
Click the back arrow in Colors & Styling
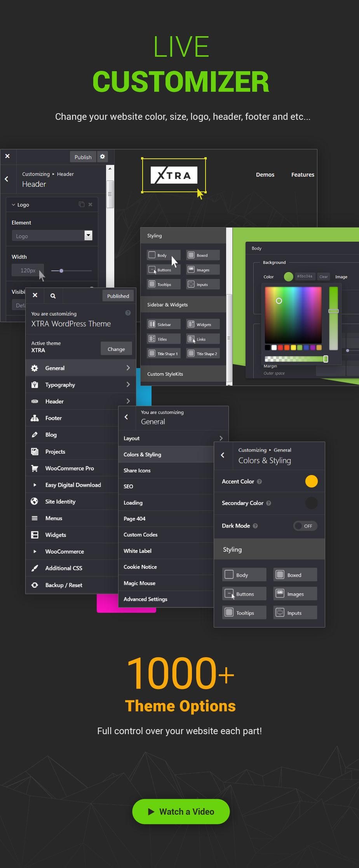(x=223, y=455)
